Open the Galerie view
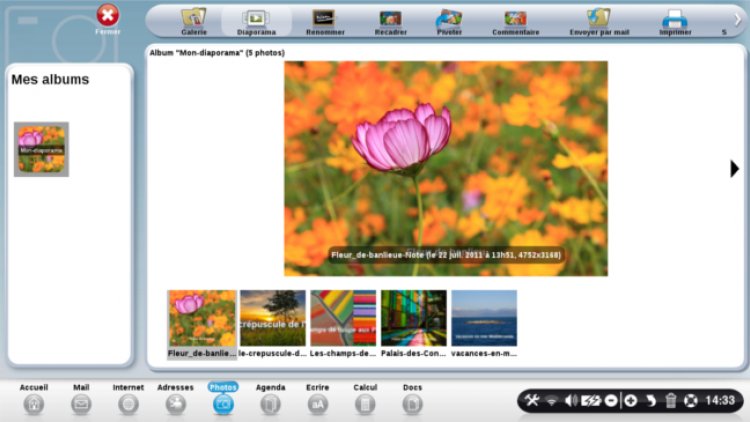This screenshot has height=422, width=750. [193, 20]
